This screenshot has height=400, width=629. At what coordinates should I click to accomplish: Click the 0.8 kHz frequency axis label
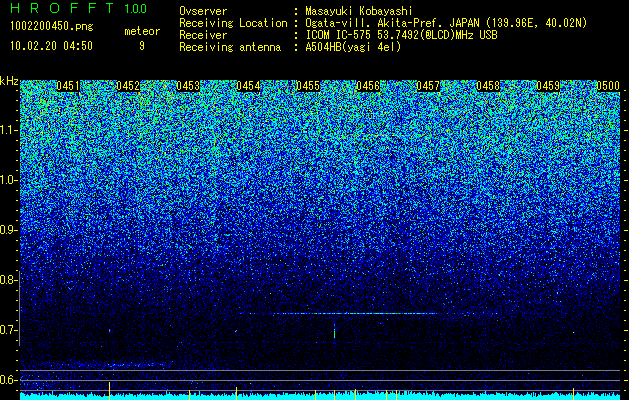pos(9,280)
